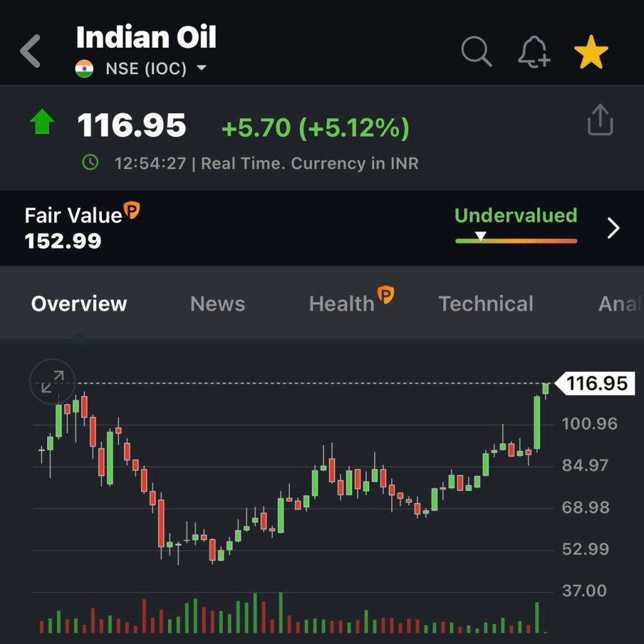Click the Undervalued label

515,216
